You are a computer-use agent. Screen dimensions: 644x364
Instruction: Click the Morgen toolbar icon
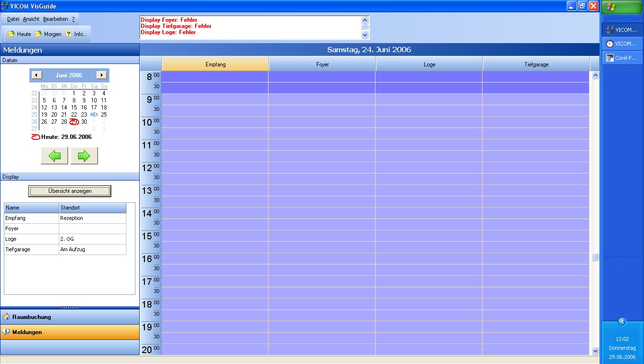click(x=38, y=34)
